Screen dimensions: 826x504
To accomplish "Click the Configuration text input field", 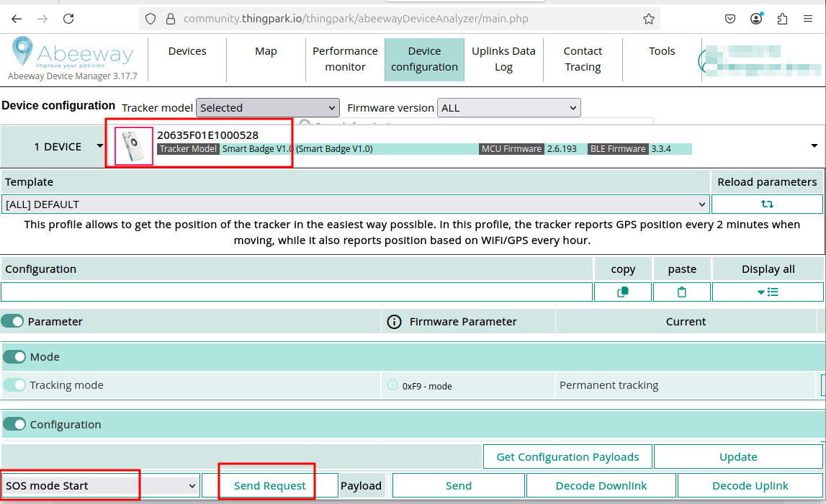I will [x=297, y=292].
